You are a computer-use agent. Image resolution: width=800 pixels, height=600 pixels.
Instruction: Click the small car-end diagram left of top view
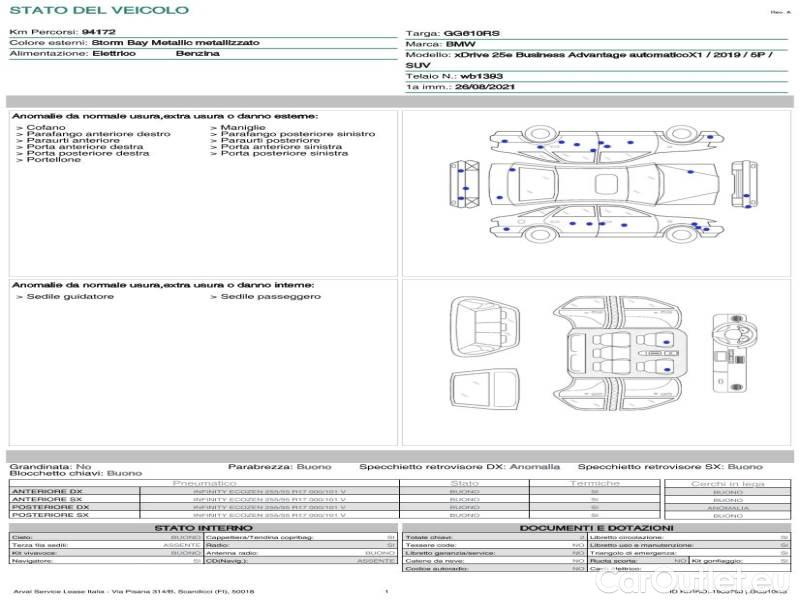tap(466, 183)
